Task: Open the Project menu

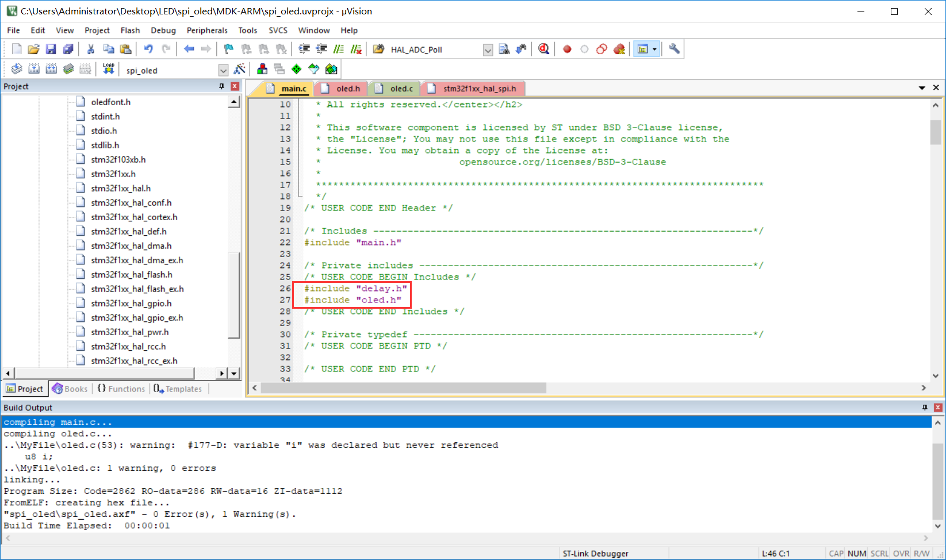Action: tap(97, 30)
